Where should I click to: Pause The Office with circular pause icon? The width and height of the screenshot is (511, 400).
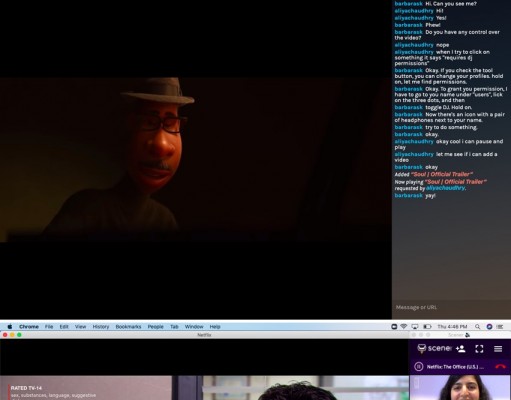tap(419, 367)
